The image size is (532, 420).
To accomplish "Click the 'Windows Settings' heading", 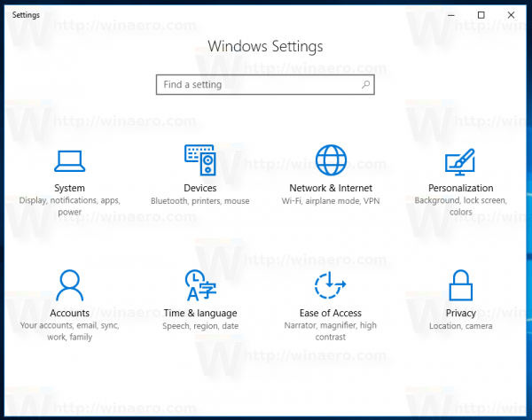I will pos(265,46).
